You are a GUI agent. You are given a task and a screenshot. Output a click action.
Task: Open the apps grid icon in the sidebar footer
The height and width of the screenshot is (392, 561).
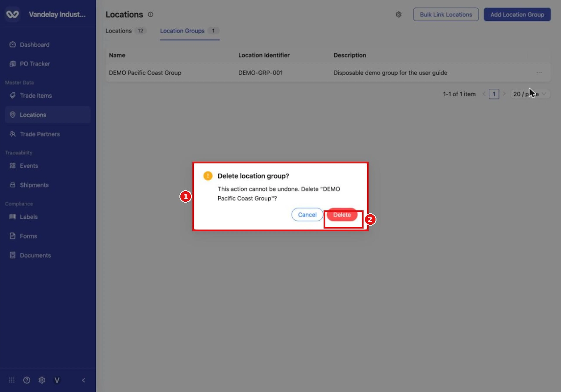(x=12, y=380)
